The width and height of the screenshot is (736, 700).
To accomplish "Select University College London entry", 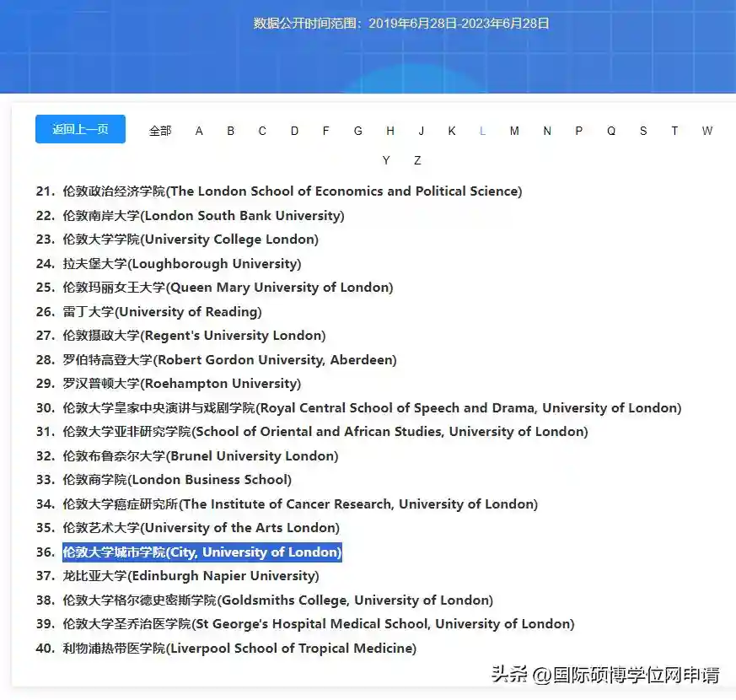I will (x=191, y=240).
